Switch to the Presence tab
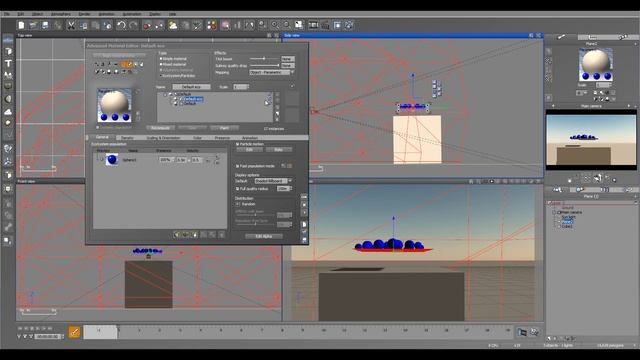 coord(222,138)
